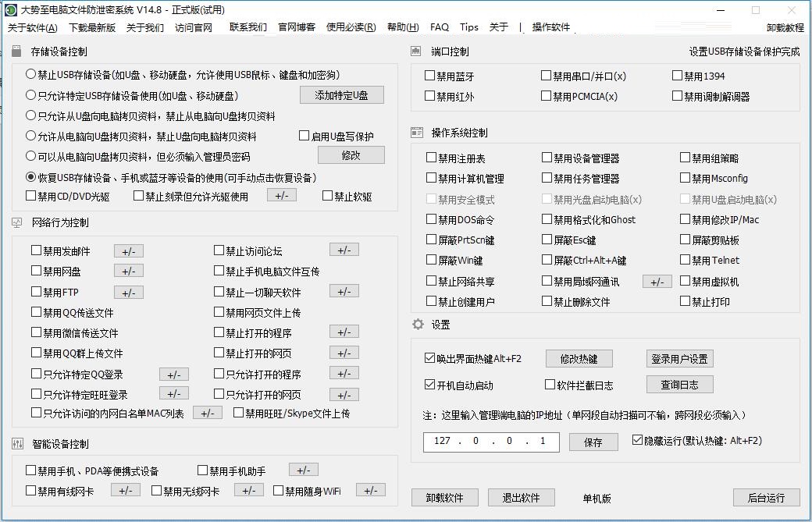The height and width of the screenshot is (522, 812).
Task: Check 禁用CD/DVD光驱
Action: coord(31,196)
